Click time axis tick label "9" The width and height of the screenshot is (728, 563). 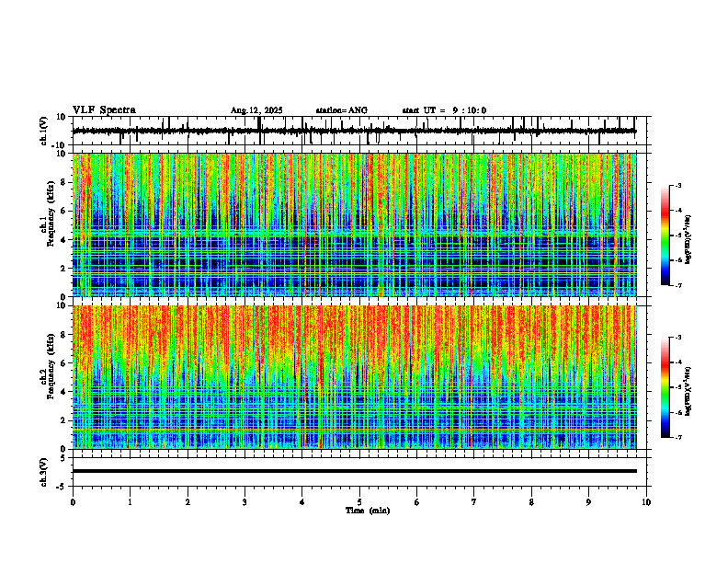click(588, 502)
